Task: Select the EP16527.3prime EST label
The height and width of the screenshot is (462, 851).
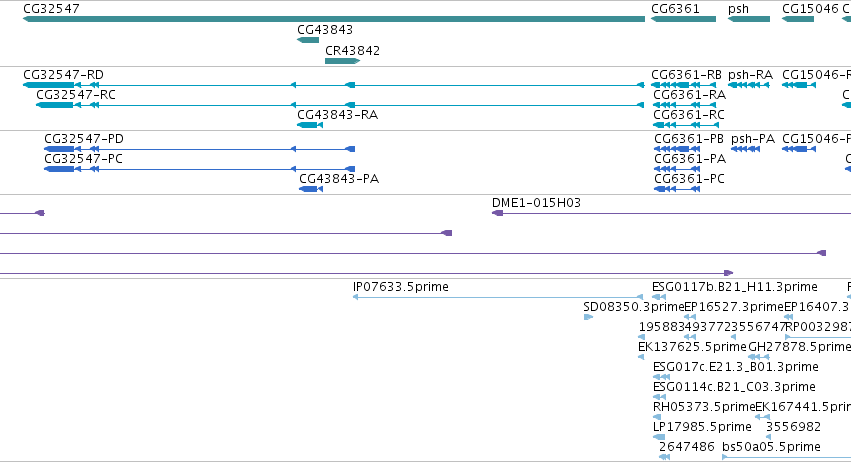Action: [734, 307]
